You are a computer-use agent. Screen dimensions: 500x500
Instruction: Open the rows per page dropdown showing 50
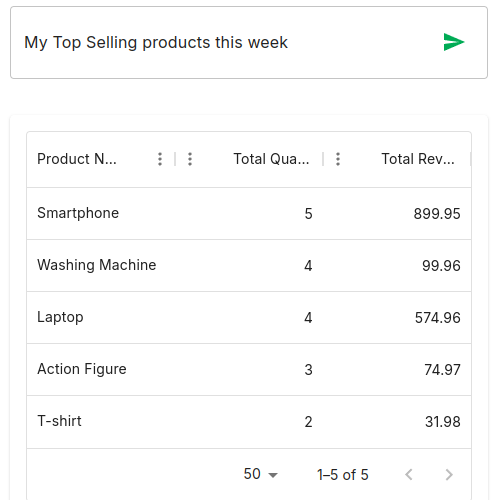[260, 474]
